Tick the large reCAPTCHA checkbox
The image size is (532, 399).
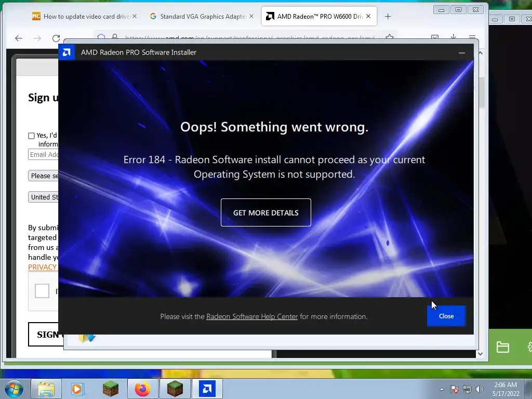point(42,291)
